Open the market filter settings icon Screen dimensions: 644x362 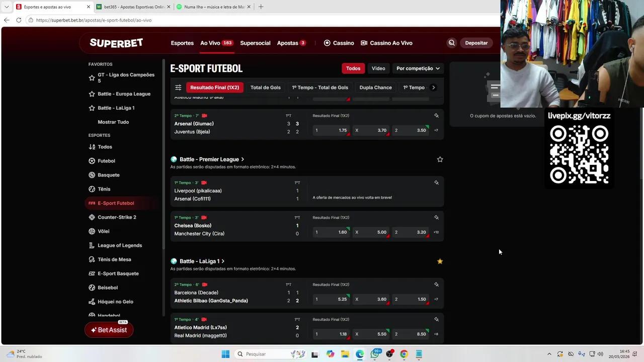click(x=178, y=87)
